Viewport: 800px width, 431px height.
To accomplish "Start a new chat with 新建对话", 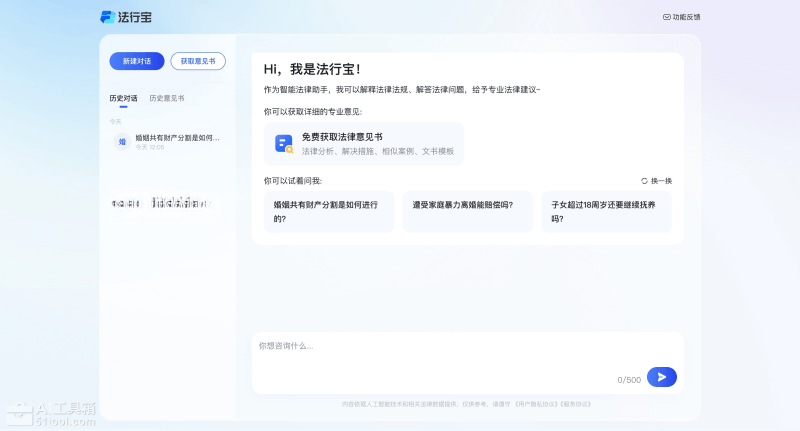I will point(137,61).
